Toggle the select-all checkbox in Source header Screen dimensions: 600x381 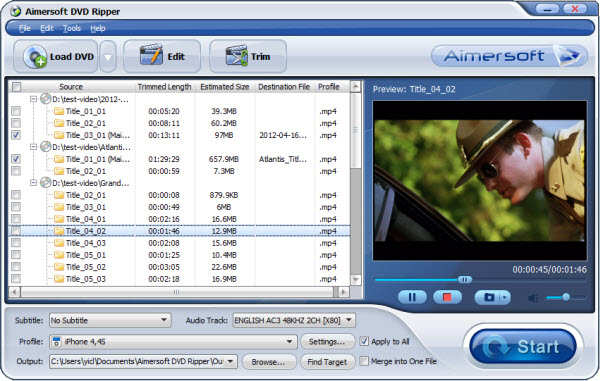16,87
